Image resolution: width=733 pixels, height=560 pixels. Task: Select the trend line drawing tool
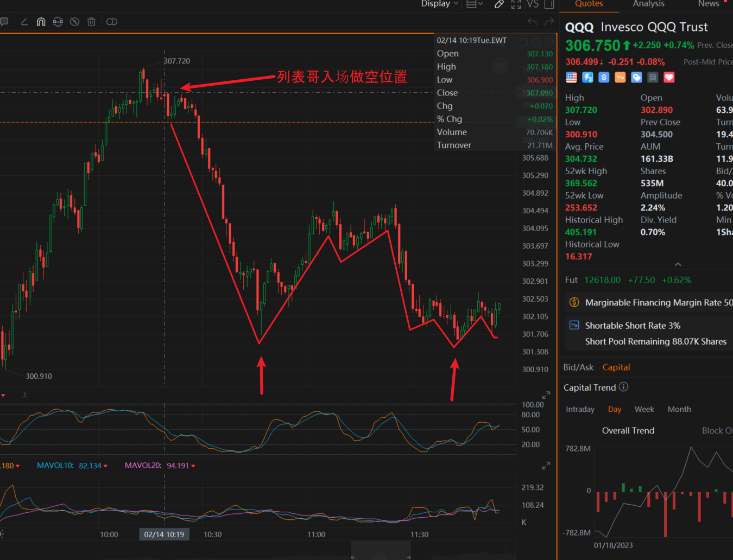pyautogui.click(x=24, y=22)
